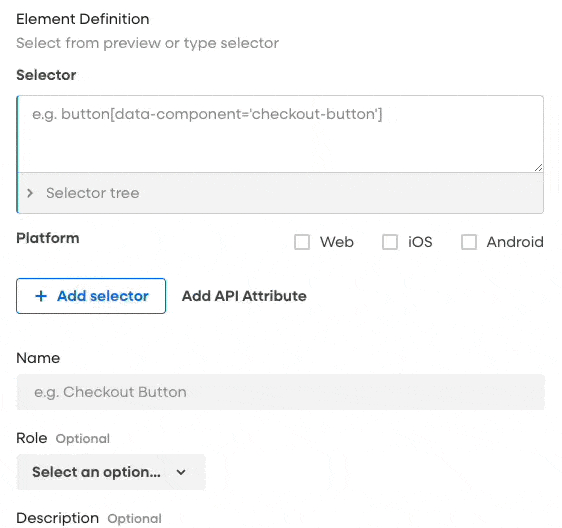This screenshot has height=528, width=562.
Task: Click the Selector text area
Action: [280, 134]
